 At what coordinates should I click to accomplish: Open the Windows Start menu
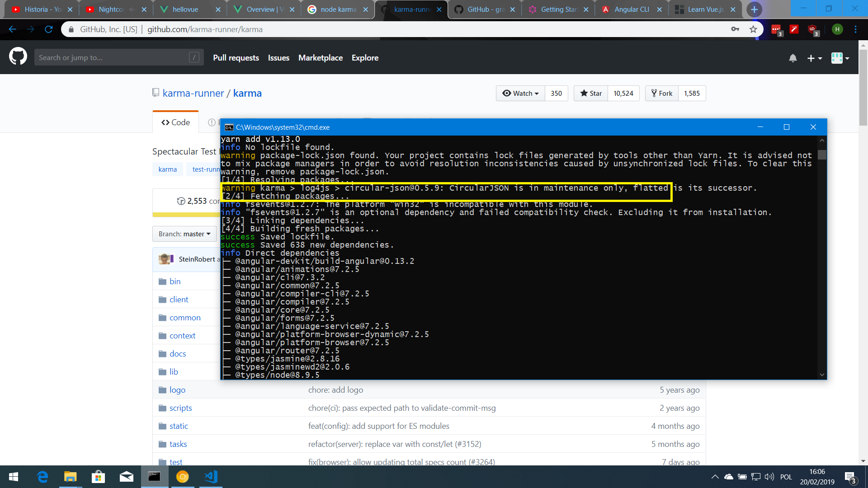click(14, 477)
